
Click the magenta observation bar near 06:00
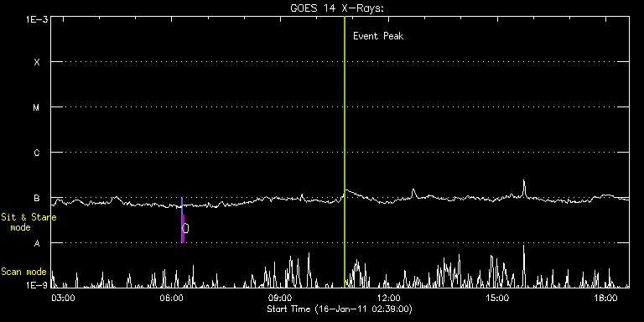pyautogui.click(x=183, y=228)
